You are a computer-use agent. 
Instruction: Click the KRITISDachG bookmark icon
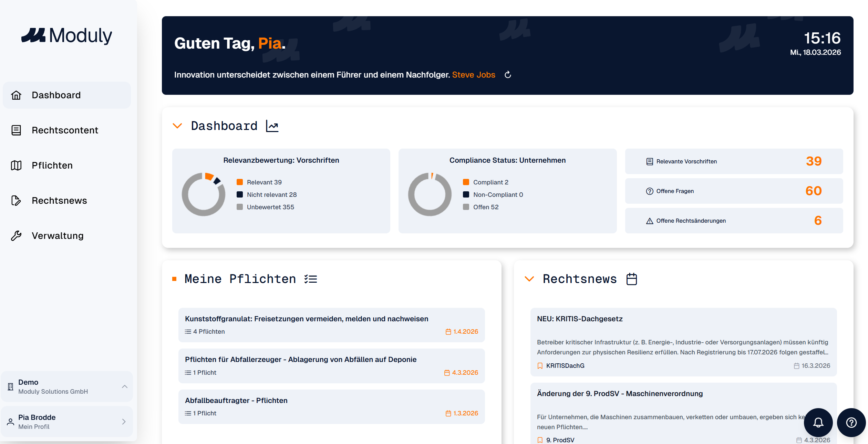point(540,366)
